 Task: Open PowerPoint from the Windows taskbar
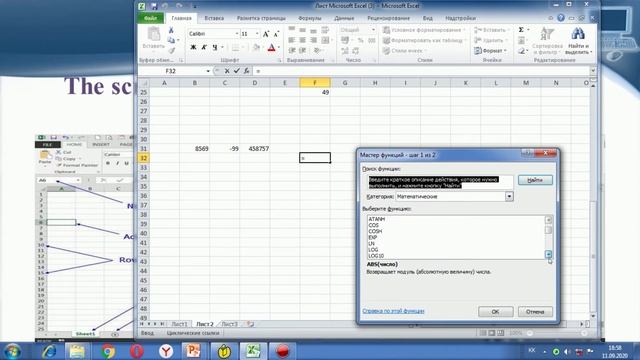(x=193, y=351)
